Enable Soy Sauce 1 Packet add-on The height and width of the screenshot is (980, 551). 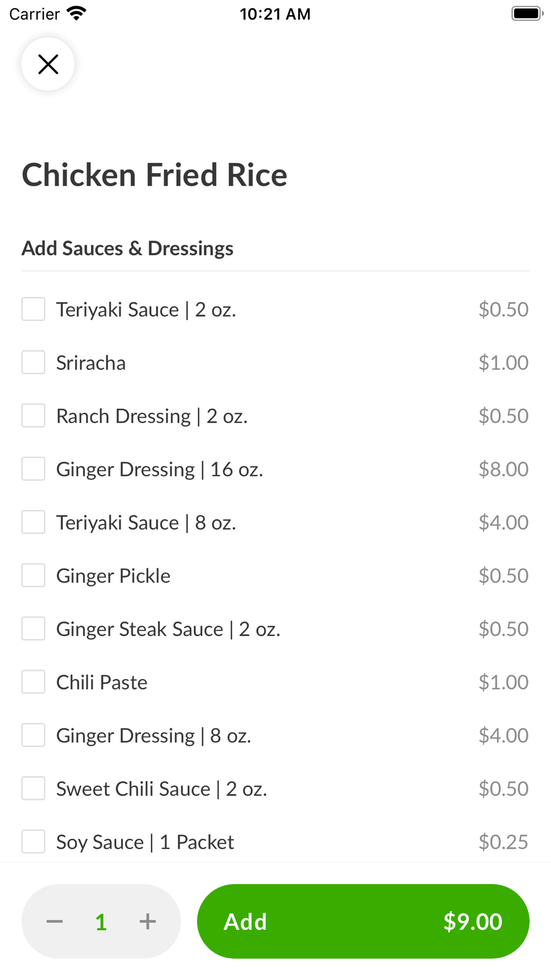pos(33,842)
